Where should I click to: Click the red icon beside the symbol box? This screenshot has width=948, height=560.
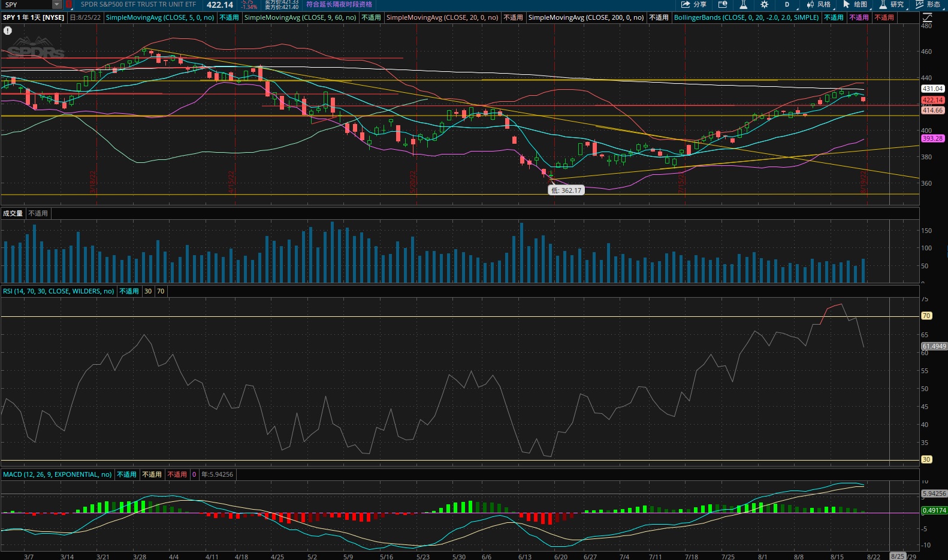click(x=69, y=4)
